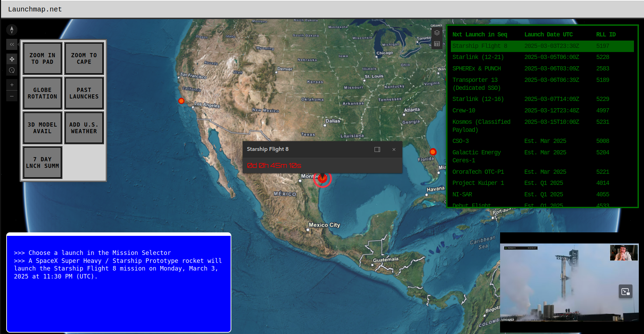
Task: Select Crew-10 mission row
Action: 542,111
